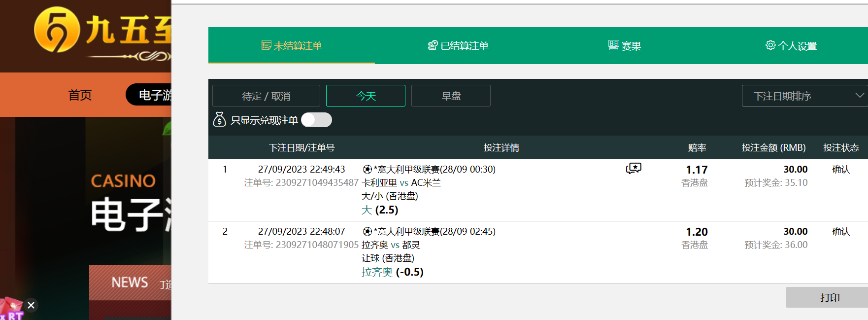Click the 赔率 column header
This screenshot has width=868, height=320.
(x=697, y=147)
